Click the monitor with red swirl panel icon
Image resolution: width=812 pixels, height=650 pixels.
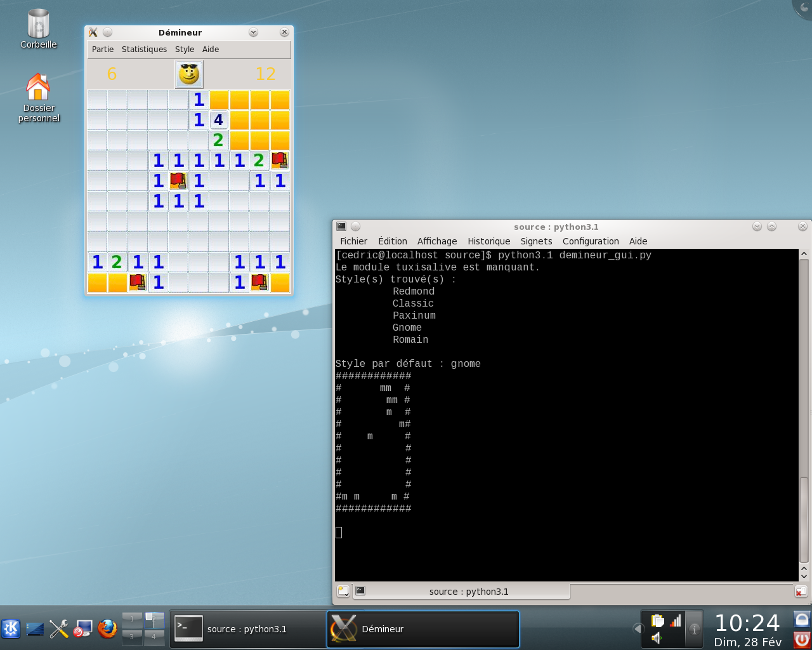(83, 629)
